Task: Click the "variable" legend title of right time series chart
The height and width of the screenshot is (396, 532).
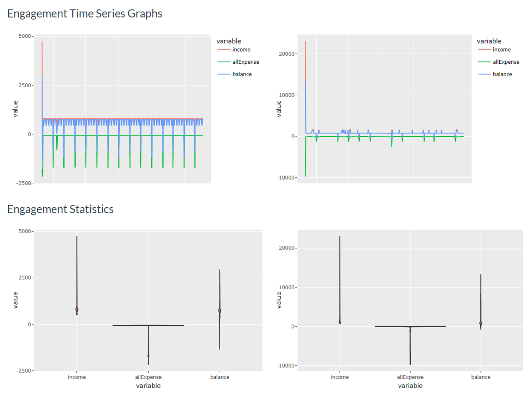Action: click(x=489, y=41)
